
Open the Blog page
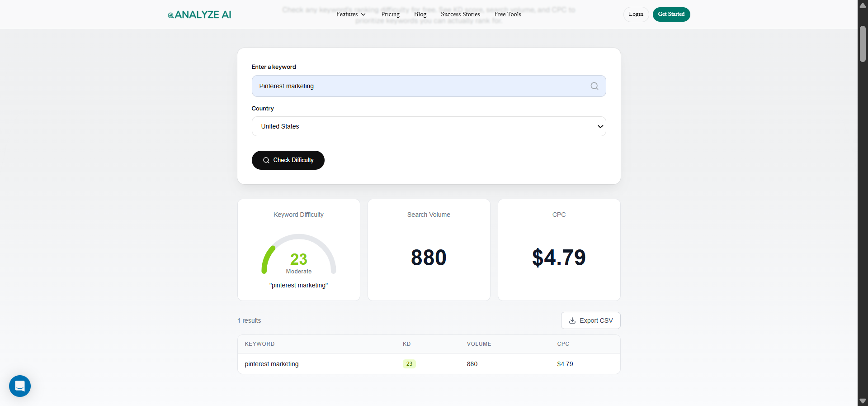tap(420, 14)
